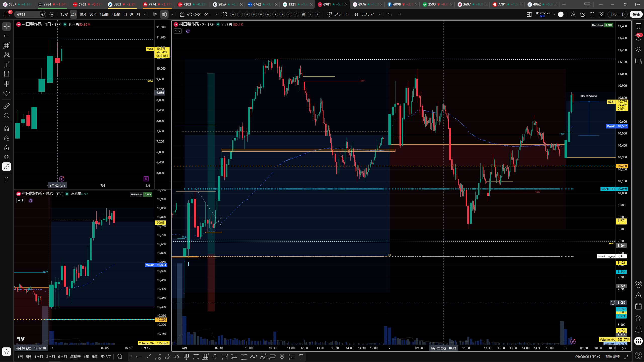Collapse the 2-minute chart indicator legend
This screenshot has height=362, width=644.
click(x=178, y=31)
